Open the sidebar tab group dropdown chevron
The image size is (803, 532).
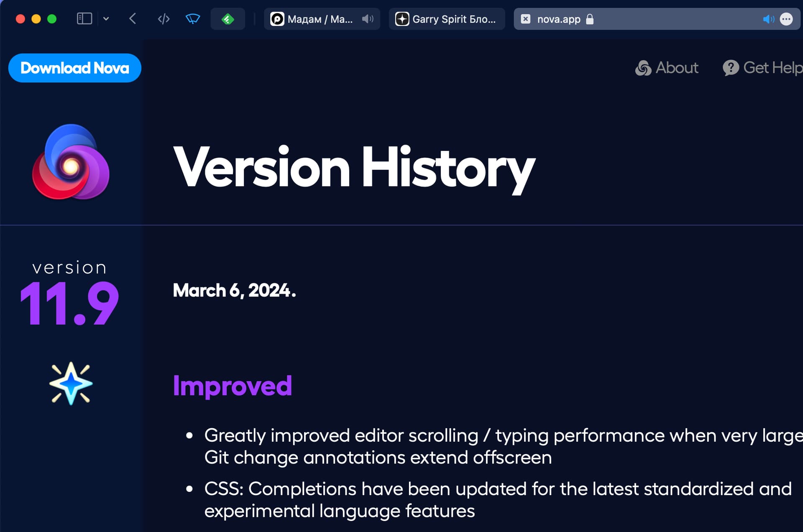(x=106, y=19)
